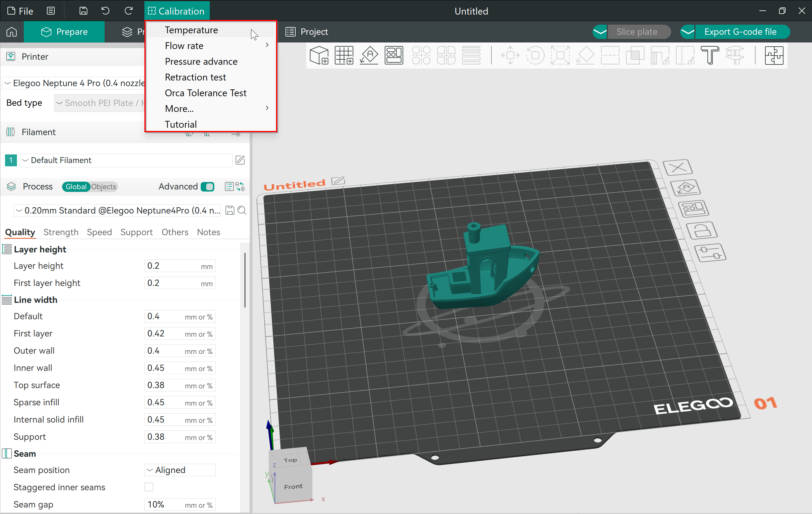The width and height of the screenshot is (812, 514).
Task: Click the Export G-code file button
Action: [x=740, y=32]
